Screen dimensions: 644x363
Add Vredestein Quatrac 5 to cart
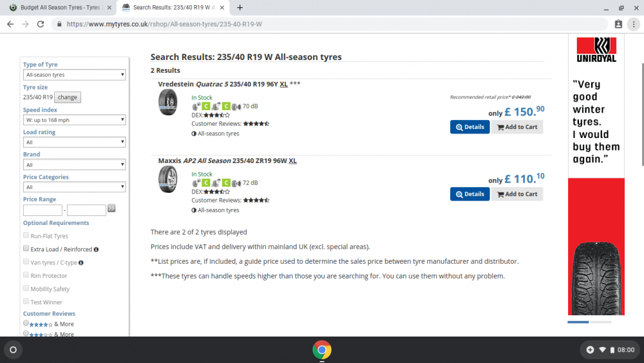[517, 127]
